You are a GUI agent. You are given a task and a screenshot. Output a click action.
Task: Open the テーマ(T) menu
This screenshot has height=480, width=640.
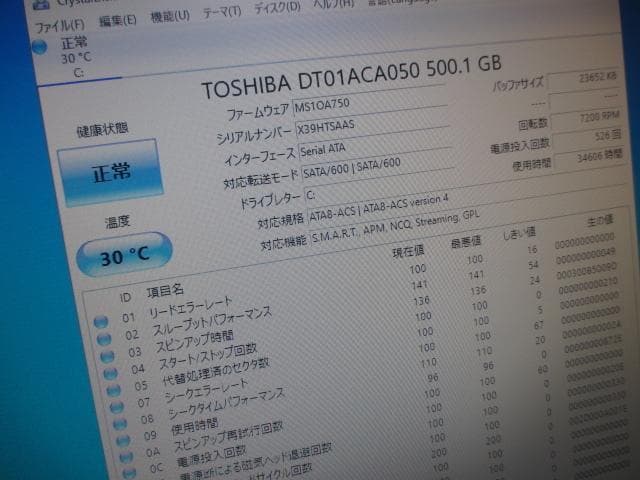[x=221, y=13]
